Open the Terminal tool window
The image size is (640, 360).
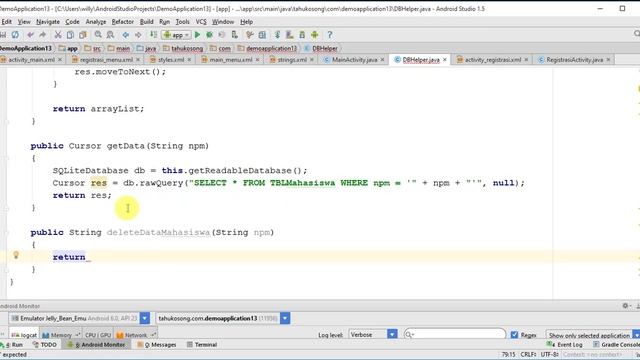(202, 344)
